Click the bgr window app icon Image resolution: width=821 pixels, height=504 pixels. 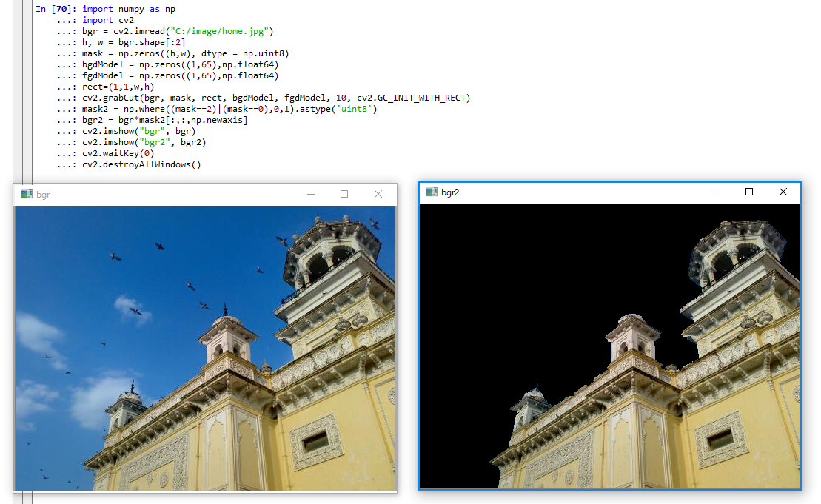tap(27, 194)
